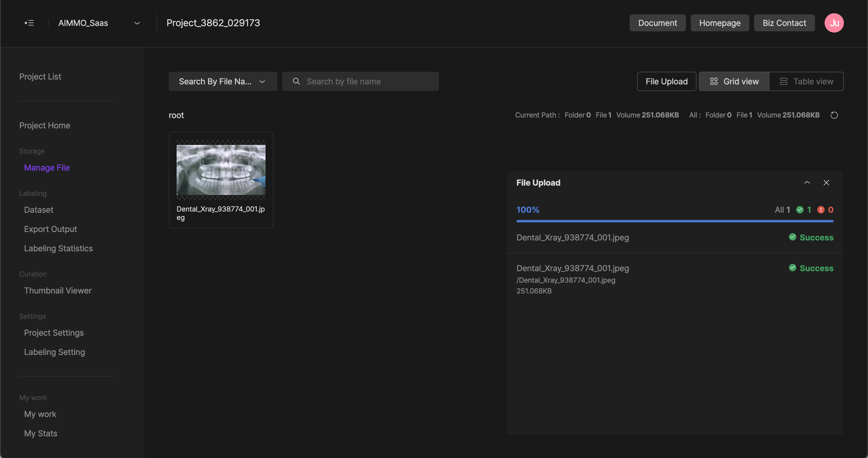The image size is (868, 458).
Task: Click the Success check icon in the first row
Action: click(793, 237)
